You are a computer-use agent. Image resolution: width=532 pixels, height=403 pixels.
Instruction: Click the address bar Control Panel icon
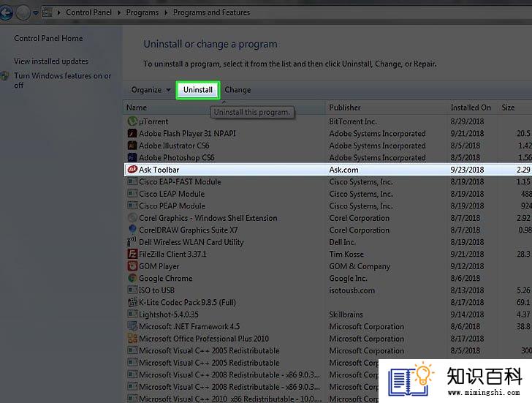[x=47, y=12]
